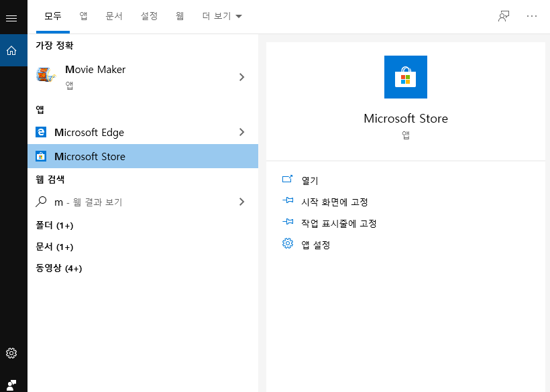Image resolution: width=550 pixels, height=392 pixels.
Task: Click 열기 to open Microsoft Store
Action: point(310,180)
